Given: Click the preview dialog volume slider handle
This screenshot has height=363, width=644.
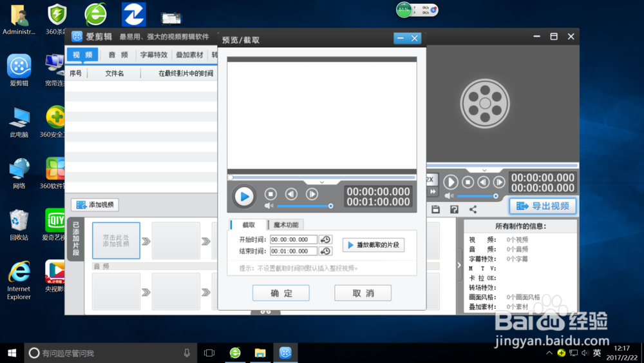Looking at the screenshot, I should coord(330,206).
